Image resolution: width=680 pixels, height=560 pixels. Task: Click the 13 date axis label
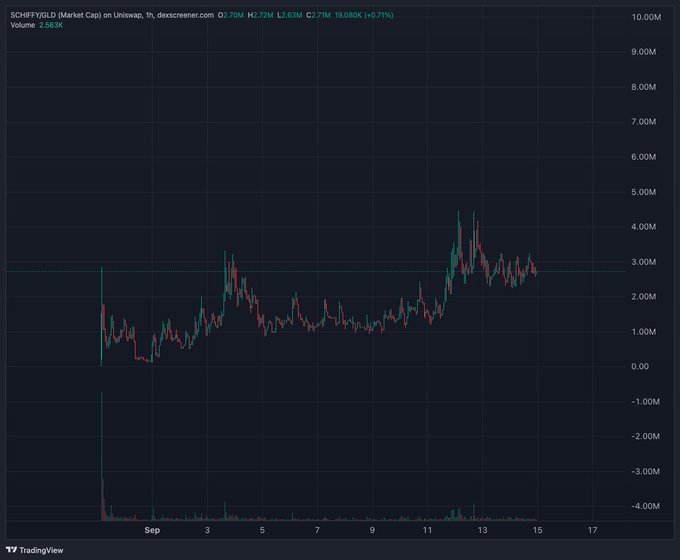[x=482, y=530]
